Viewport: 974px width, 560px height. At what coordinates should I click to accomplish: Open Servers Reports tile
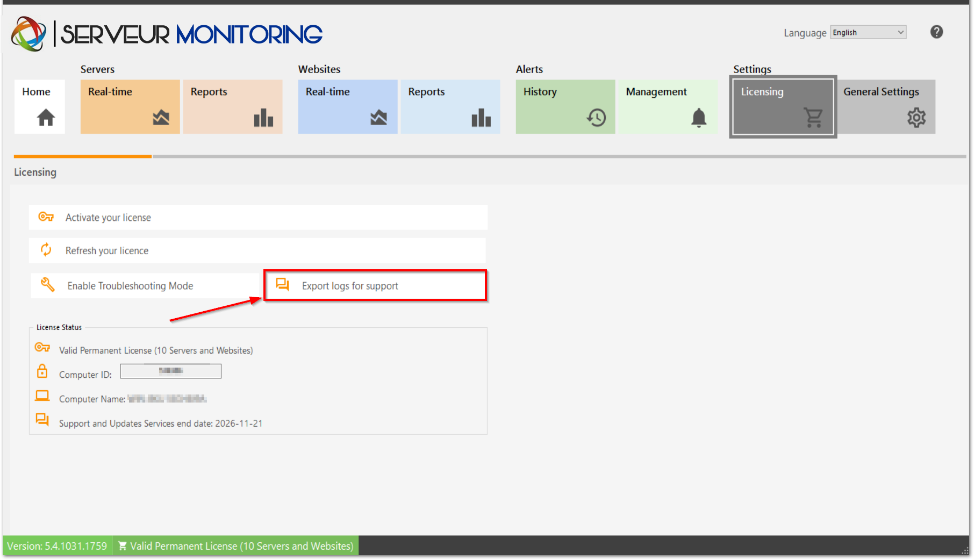[233, 106]
